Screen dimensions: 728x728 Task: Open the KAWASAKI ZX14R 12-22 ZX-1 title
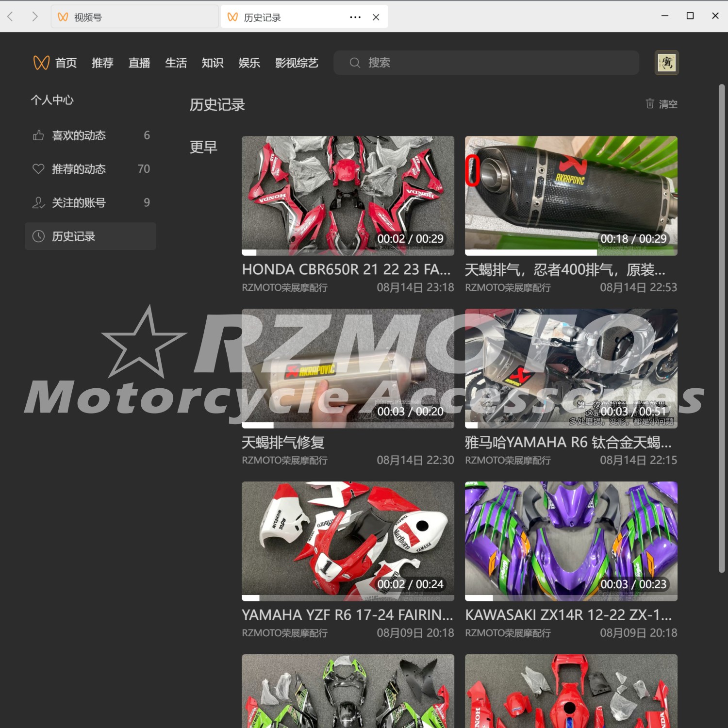click(x=568, y=615)
